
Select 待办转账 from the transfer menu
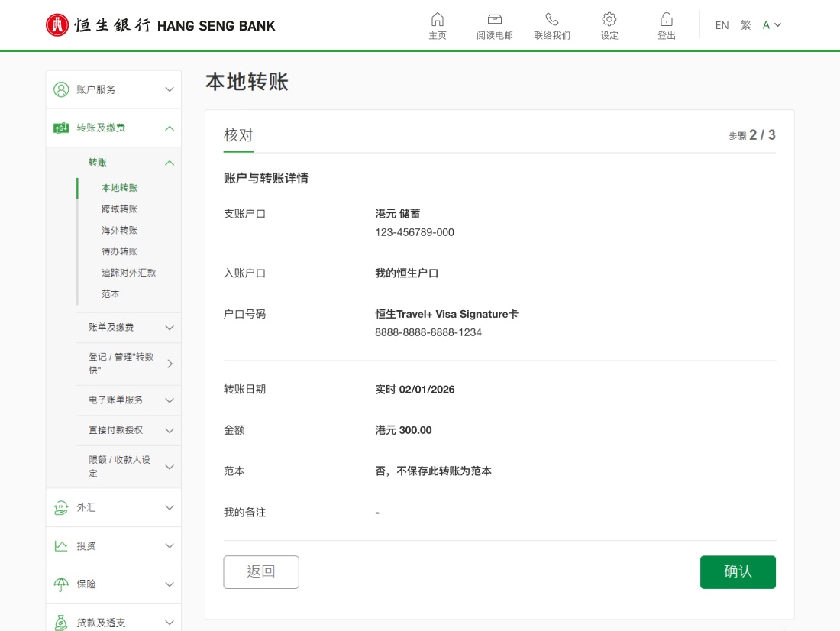(118, 251)
